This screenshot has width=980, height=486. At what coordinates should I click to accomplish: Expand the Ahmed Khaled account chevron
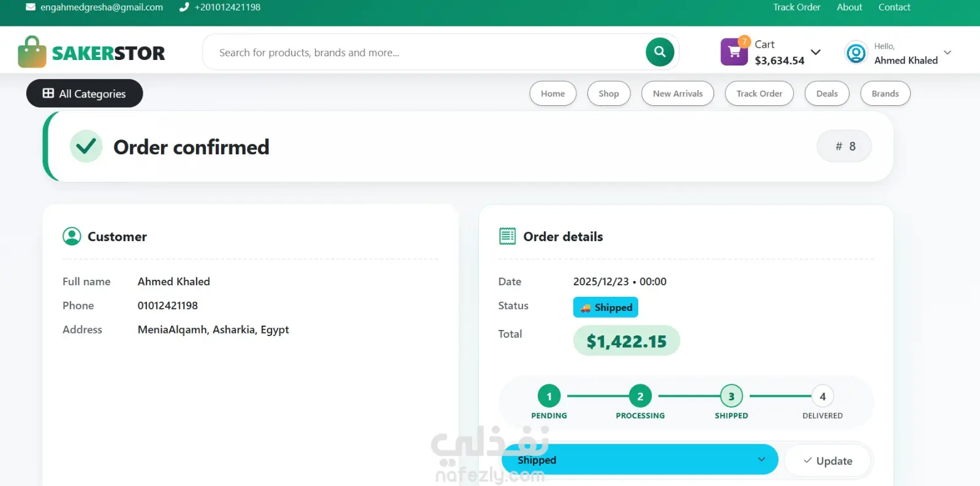click(948, 53)
